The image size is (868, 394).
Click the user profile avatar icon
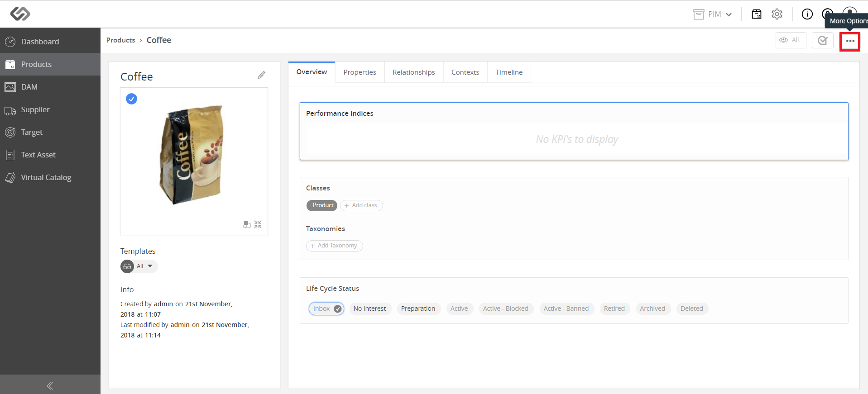coord(850,11)
